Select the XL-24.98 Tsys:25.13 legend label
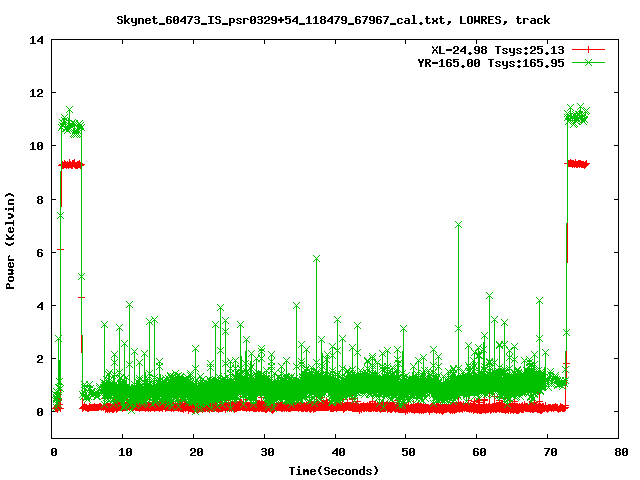The height and width of the screenshot is (480, 640). [x=498, y=50]
